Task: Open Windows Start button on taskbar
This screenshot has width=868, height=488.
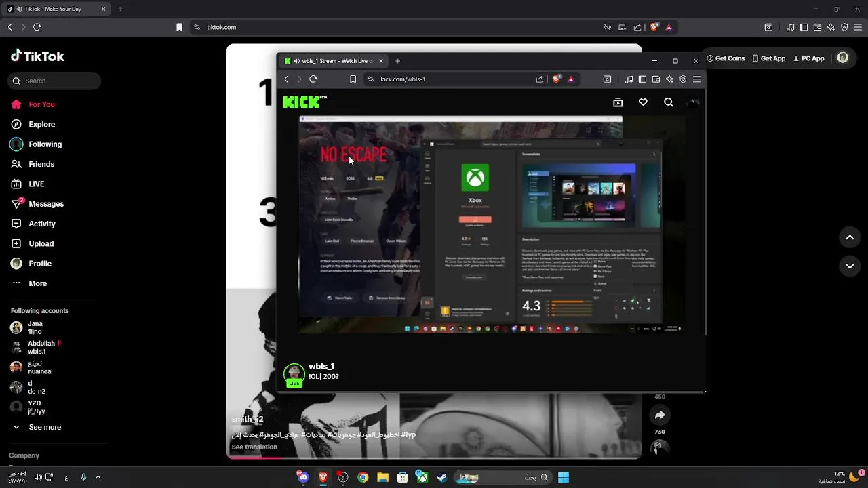Action: click(x=564, y=477)
